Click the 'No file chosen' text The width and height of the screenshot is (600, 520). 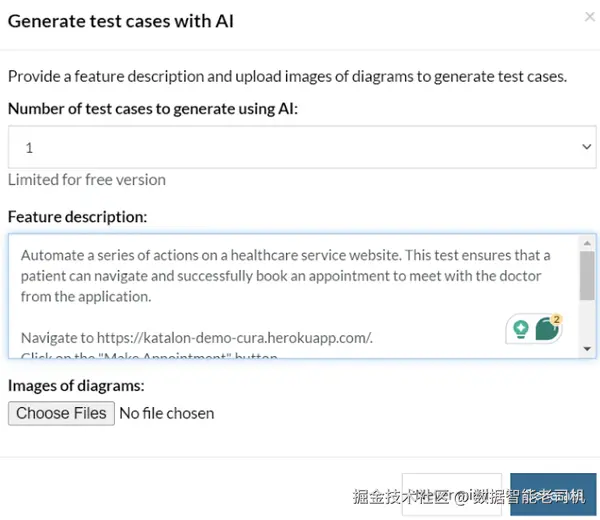point(166,413)
